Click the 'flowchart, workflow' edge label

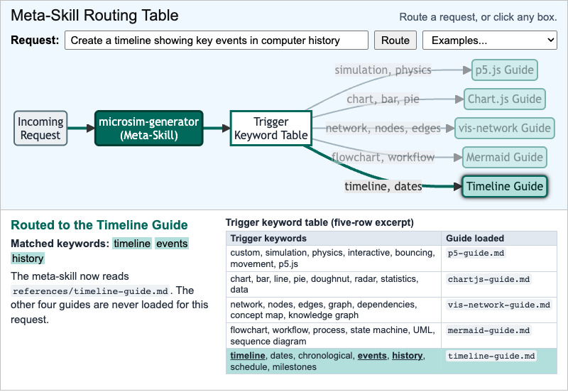[383, 157]
